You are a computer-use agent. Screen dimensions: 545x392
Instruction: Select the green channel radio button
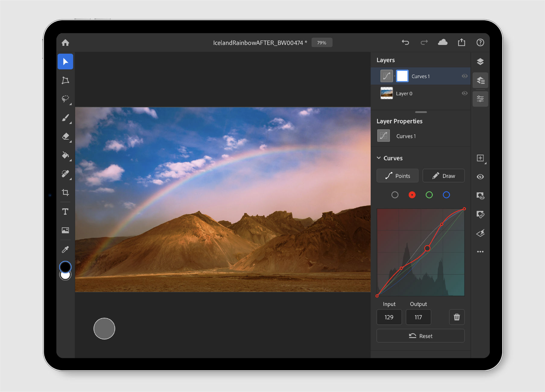click(429, 195)
